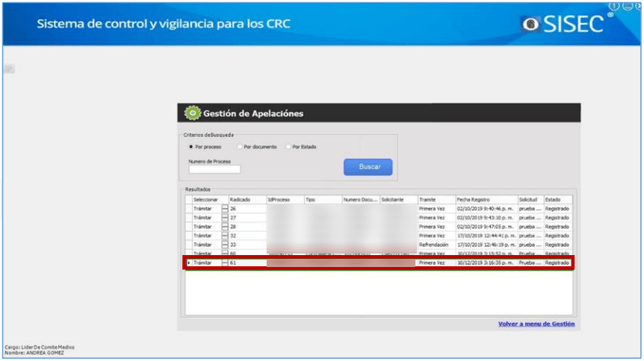Click the date 17/10/2019 12:44:41 p. m.
The width and height of the screenshot is (644, 361).
point(486,236)
